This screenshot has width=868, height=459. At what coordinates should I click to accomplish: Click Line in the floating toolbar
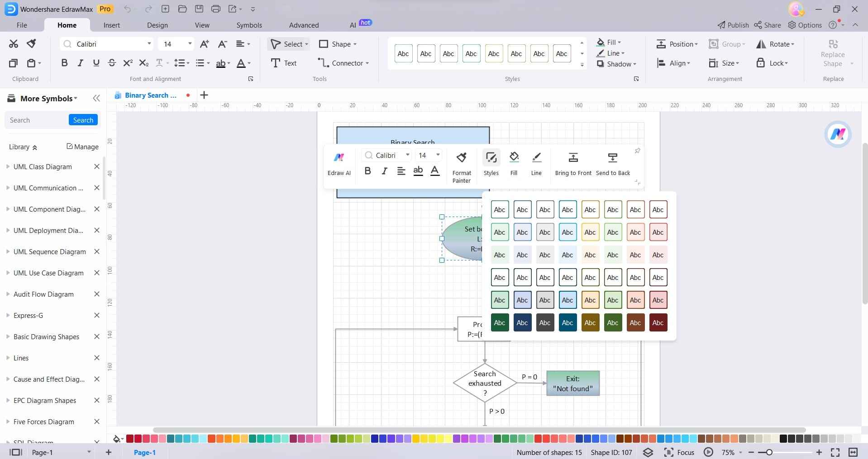tap(536, 164)
